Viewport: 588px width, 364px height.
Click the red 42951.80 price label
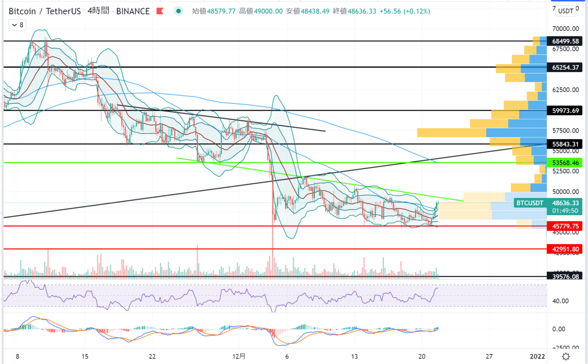click(565, 249)
